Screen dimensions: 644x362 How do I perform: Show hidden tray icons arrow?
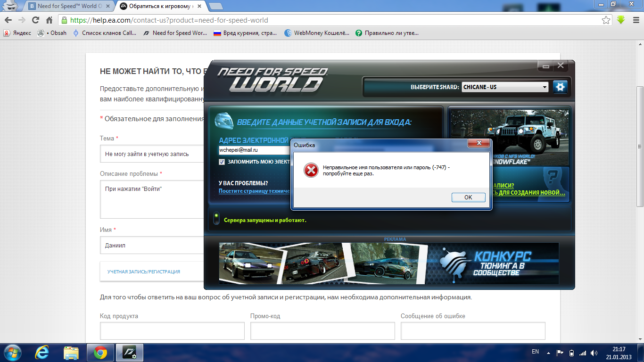548,353
